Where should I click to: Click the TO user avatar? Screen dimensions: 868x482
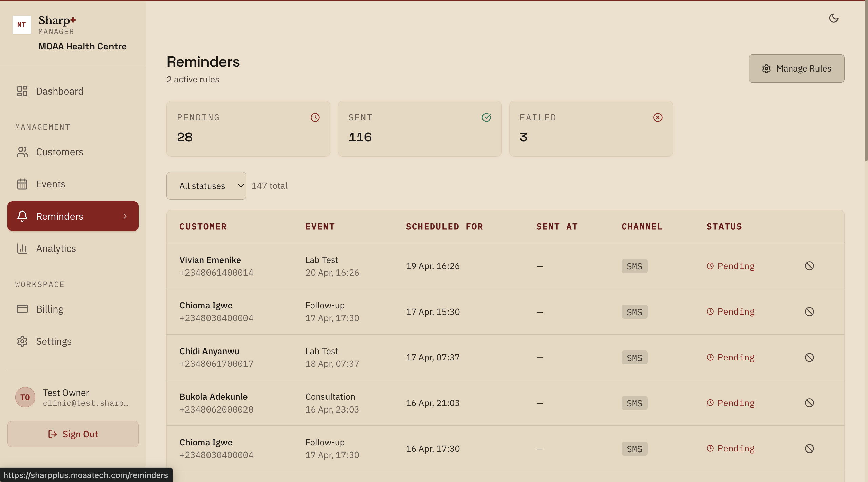[x=25, y=397]
